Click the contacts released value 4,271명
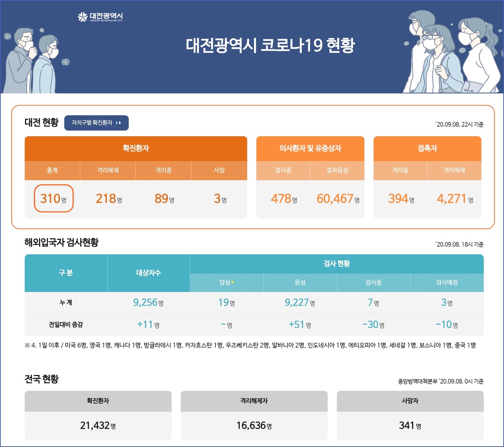504x447 pixels. (455, 199)
